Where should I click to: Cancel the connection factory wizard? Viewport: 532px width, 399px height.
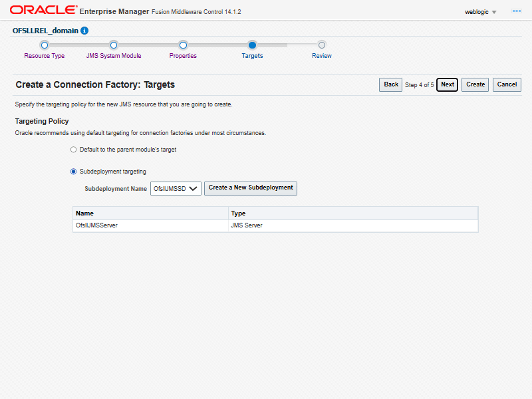507,84
